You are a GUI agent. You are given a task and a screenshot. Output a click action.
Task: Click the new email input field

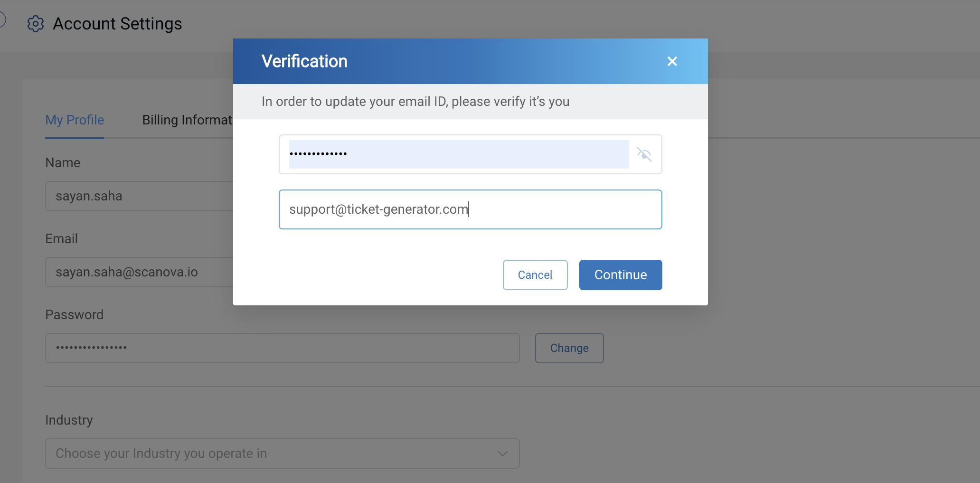coord(470,209)
